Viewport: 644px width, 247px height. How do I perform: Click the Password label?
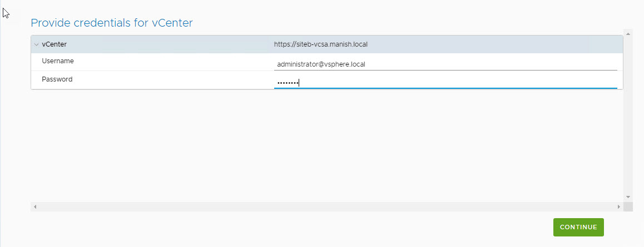click(57, 79)
